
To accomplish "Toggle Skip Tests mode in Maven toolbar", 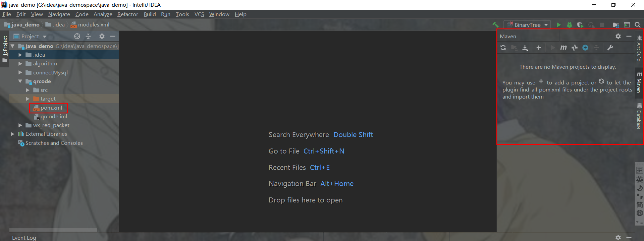I will click(575, 48).
